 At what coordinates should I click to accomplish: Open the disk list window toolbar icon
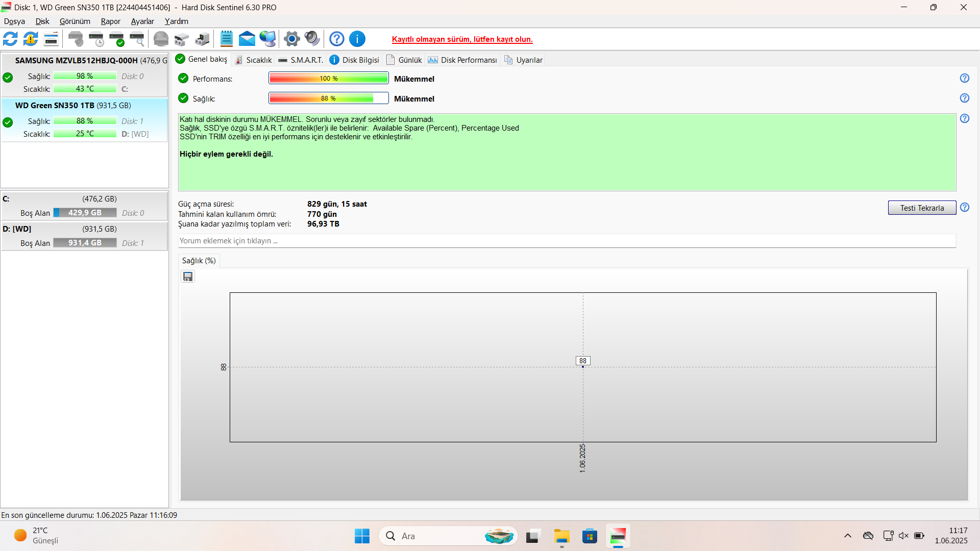[x=51, y=39]
